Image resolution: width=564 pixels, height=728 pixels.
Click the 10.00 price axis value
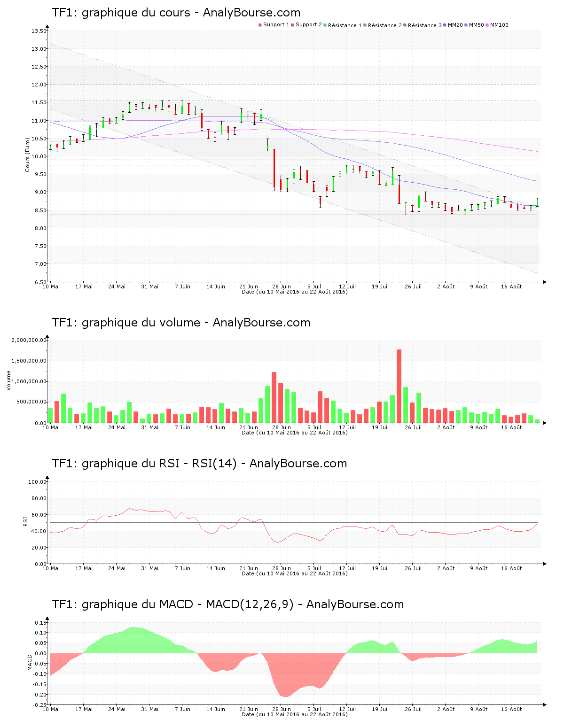[39, 156]
